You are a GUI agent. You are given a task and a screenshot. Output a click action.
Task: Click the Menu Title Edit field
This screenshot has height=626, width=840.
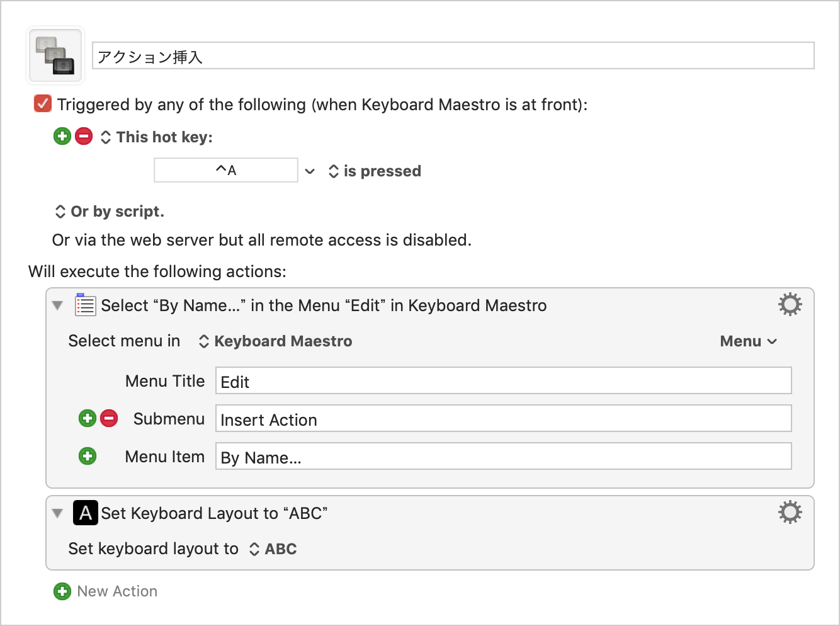click(503, 381)
